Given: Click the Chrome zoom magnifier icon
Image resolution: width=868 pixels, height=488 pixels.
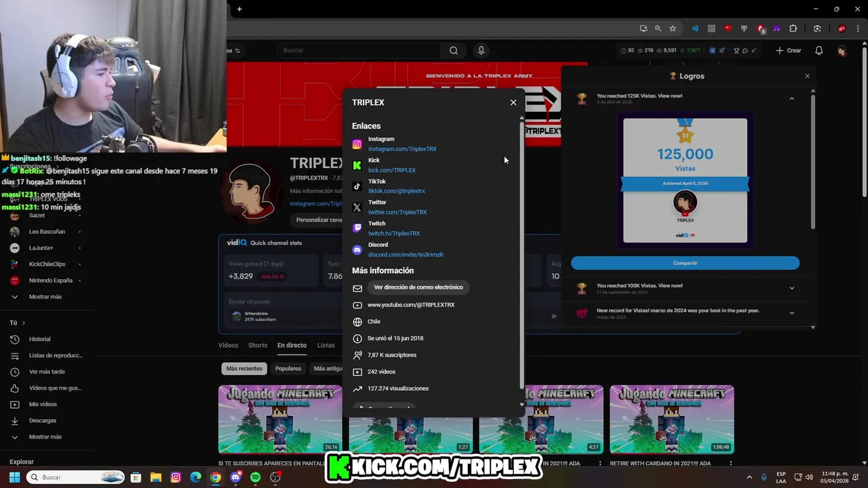Looking at the screenshot, I should click(x=658, y=28).
